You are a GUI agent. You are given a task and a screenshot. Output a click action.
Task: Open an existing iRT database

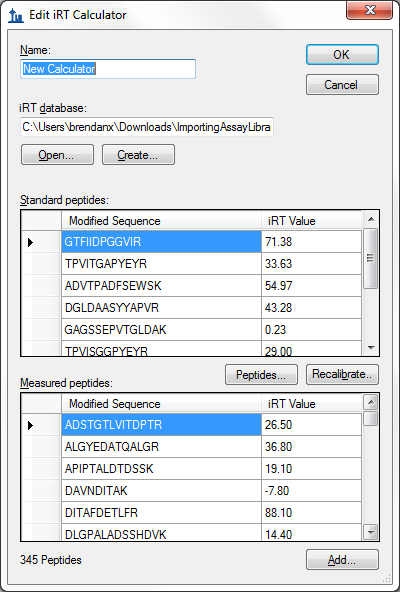[x=57, y=155]
